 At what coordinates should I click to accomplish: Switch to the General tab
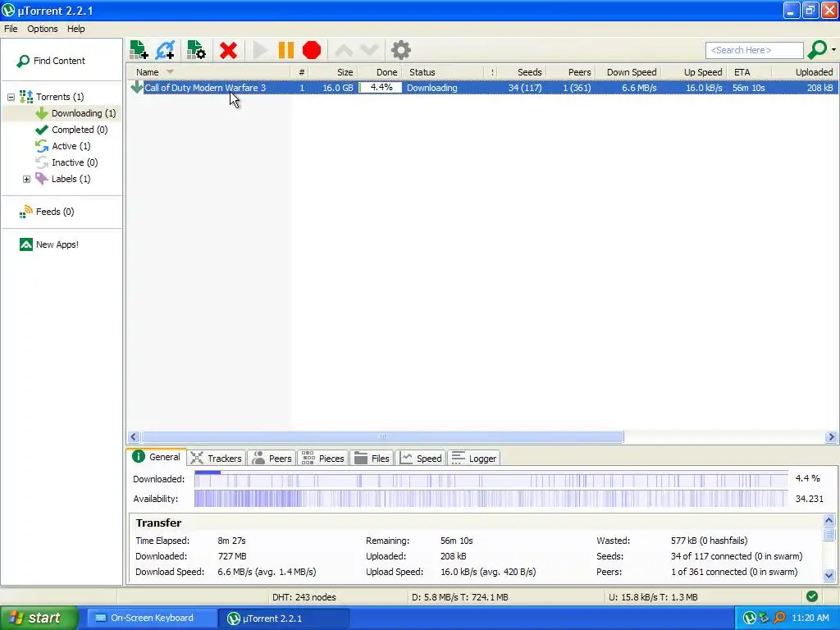(157, 457)
